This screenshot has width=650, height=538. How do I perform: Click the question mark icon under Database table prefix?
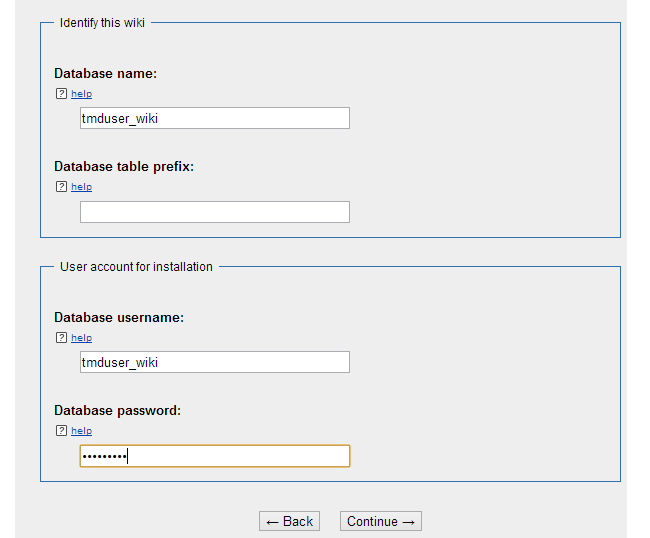61,187
